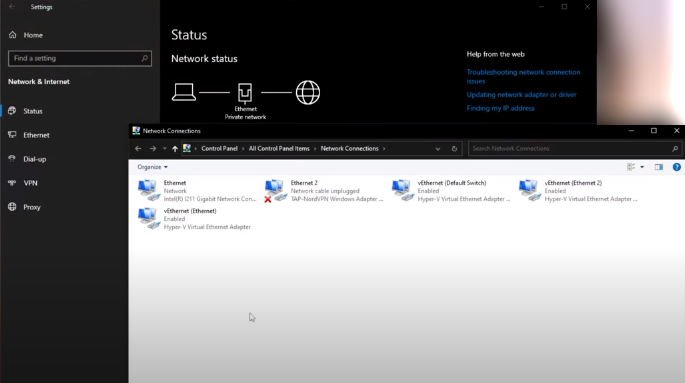Click the globe internet icon in diagram
The width and height of the screenshot is (685, 383).
(x=308, y=92)
